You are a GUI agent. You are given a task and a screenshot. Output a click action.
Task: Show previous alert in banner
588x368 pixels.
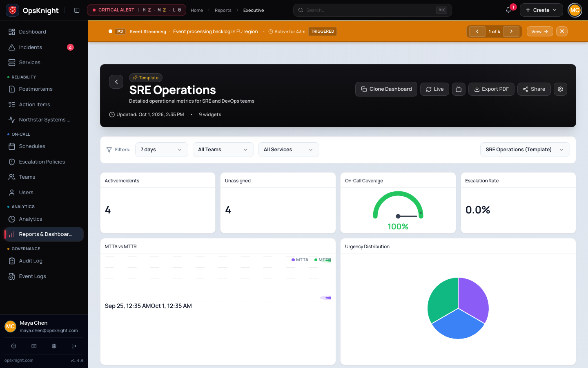click(x=477, y=31)
